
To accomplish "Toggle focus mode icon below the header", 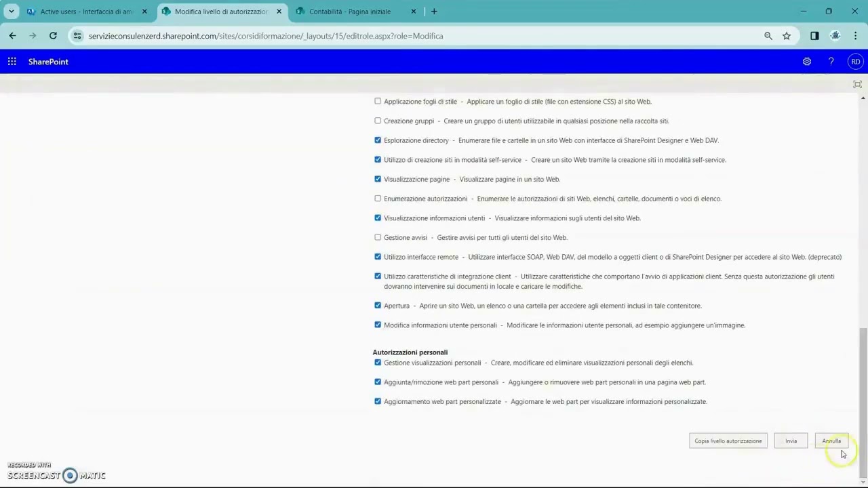I will pyautogui.click(x=857, y=84).
